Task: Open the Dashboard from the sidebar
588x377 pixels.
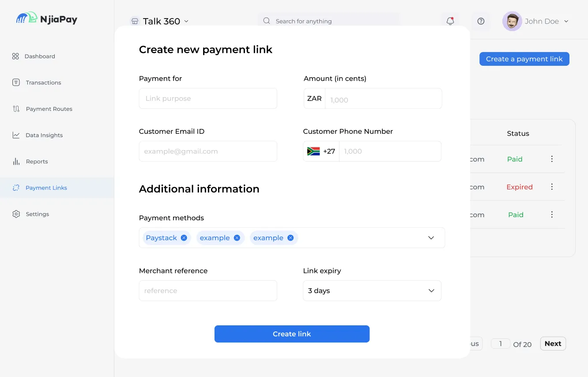Action: pos(40,56)
